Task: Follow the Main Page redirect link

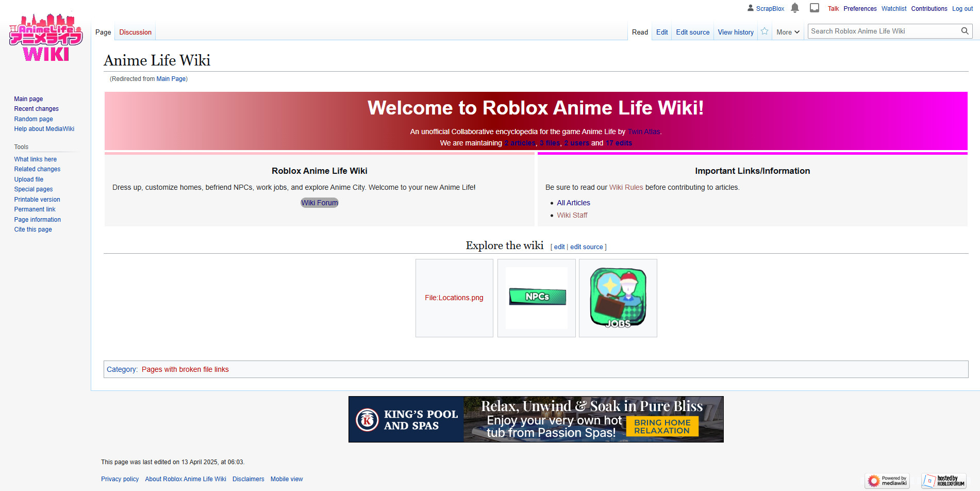Action: (x=171, y=79)
